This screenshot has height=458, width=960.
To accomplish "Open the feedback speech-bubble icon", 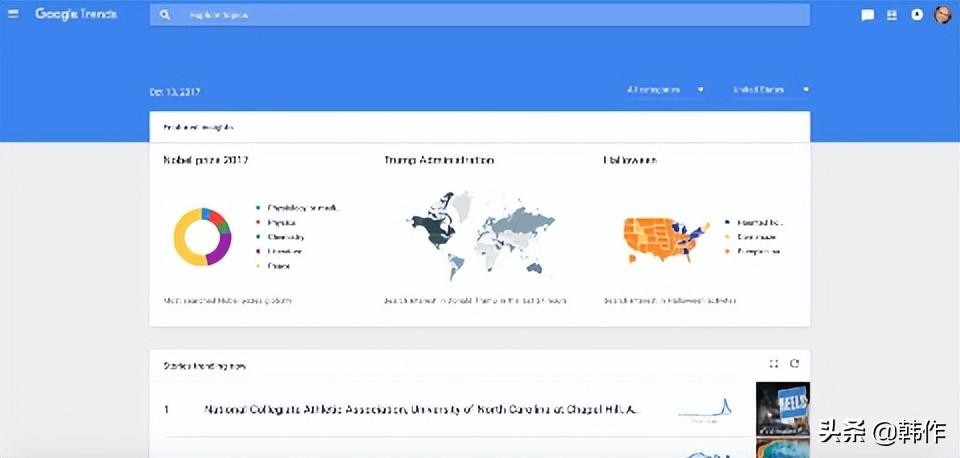I will 867,15.
